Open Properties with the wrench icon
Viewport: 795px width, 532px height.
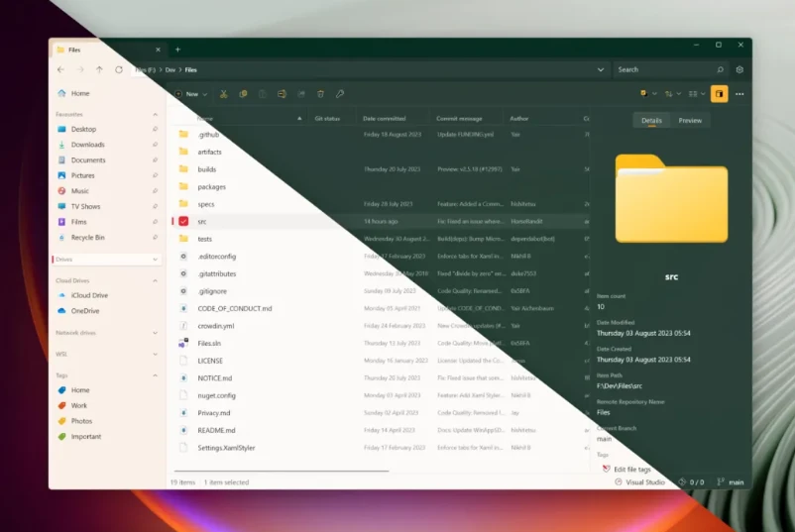click(340, 94)
